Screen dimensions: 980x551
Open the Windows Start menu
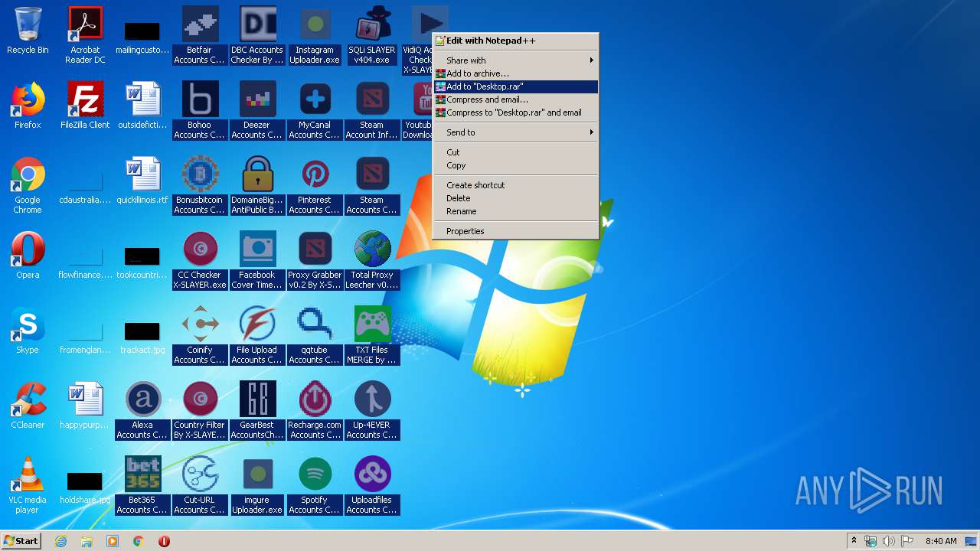click(x=21, y=541)
